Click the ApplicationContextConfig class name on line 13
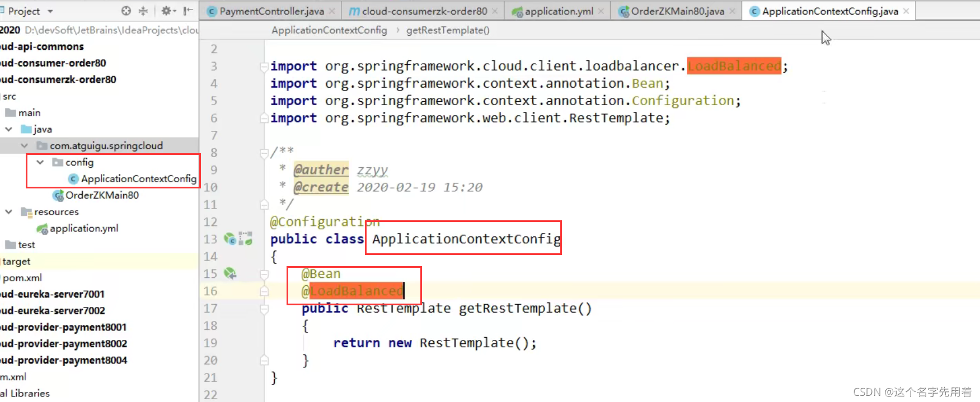980x402 pixels. [466, 239]
